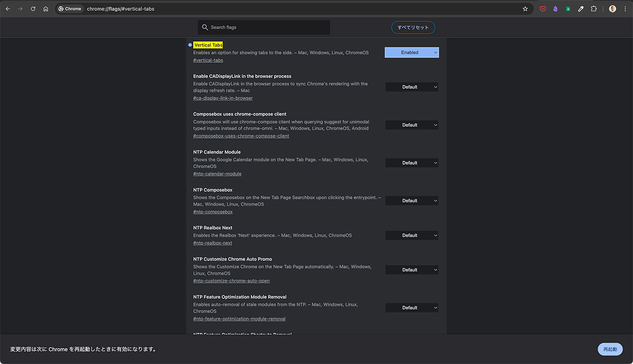Open the Vertical Tabs Enabled dropdown

pos(411,52)
